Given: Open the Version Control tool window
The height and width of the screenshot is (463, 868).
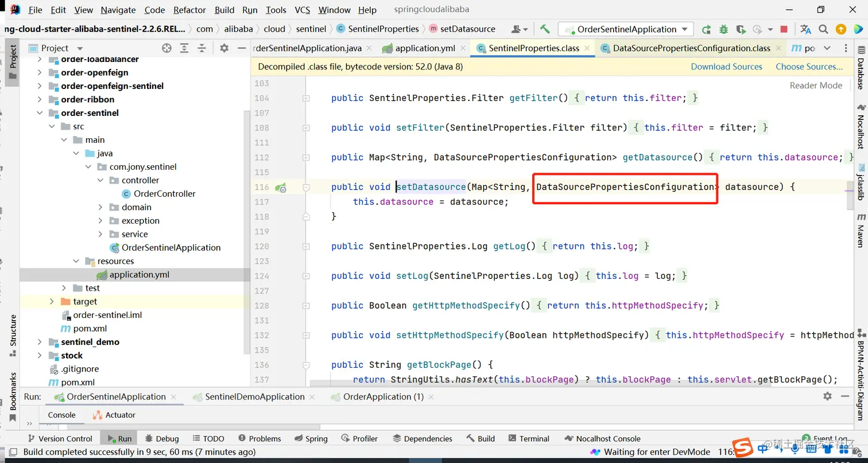Looking at the screenshot, I should pos(59,438).
